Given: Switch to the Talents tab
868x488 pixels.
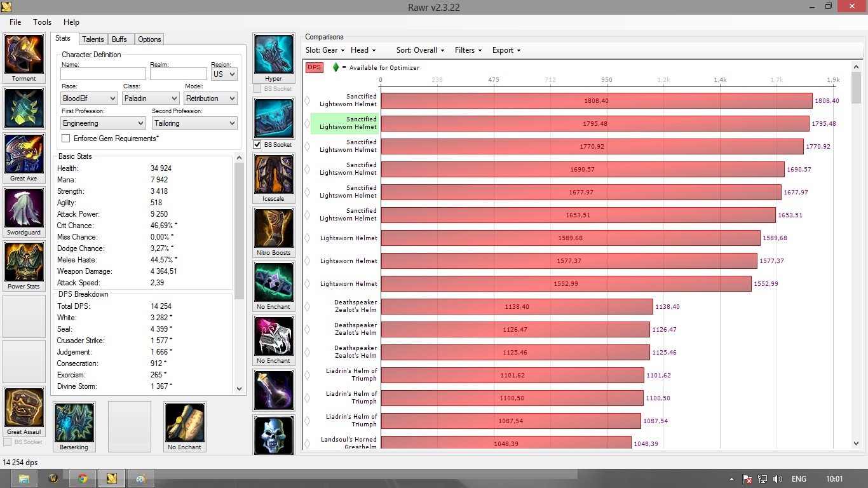Looking at the screenshot, I should pyautogui.click(x=93, y=39).
